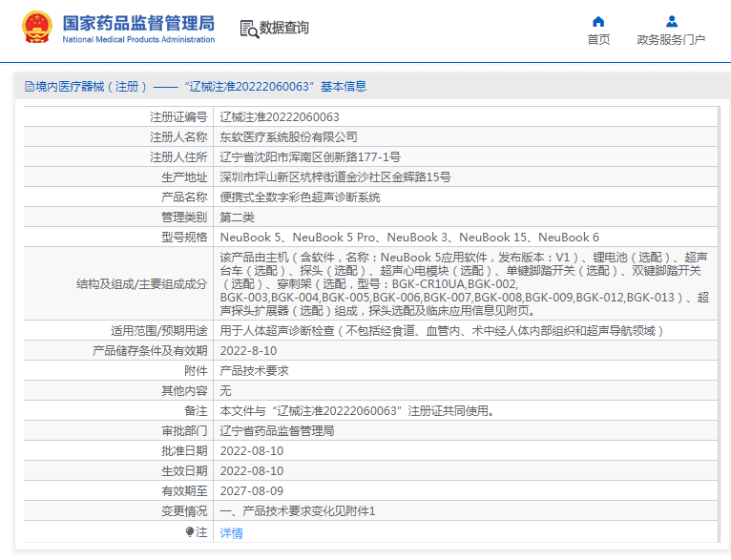Click the 有效期至 row label
This screenshot has width=731, height=560.
[x=184, y=491]
